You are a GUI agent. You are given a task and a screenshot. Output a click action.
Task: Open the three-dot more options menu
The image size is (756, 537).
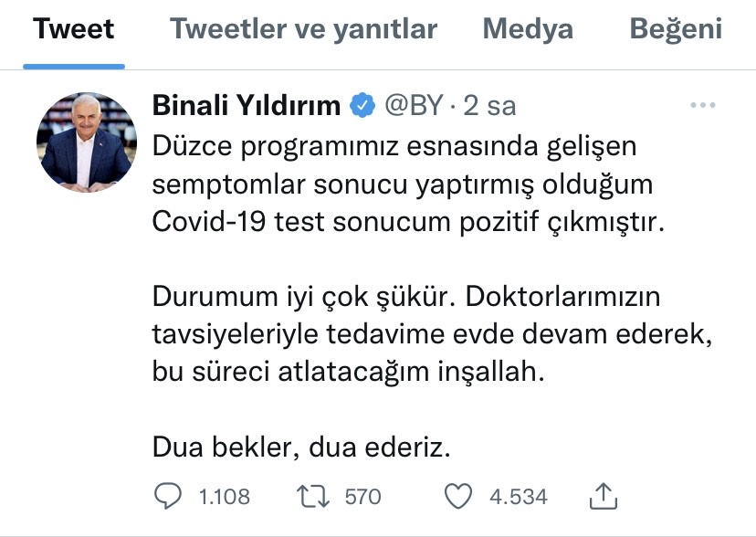point(702,106)
